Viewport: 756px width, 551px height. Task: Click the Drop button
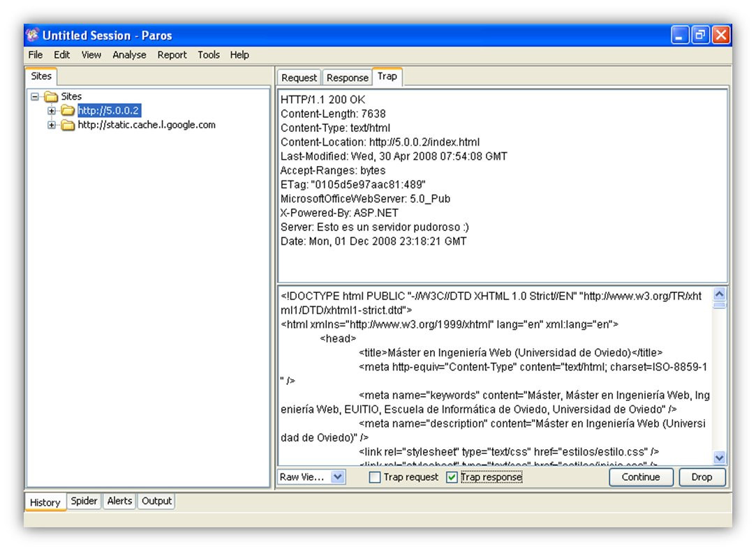point(702,477)
